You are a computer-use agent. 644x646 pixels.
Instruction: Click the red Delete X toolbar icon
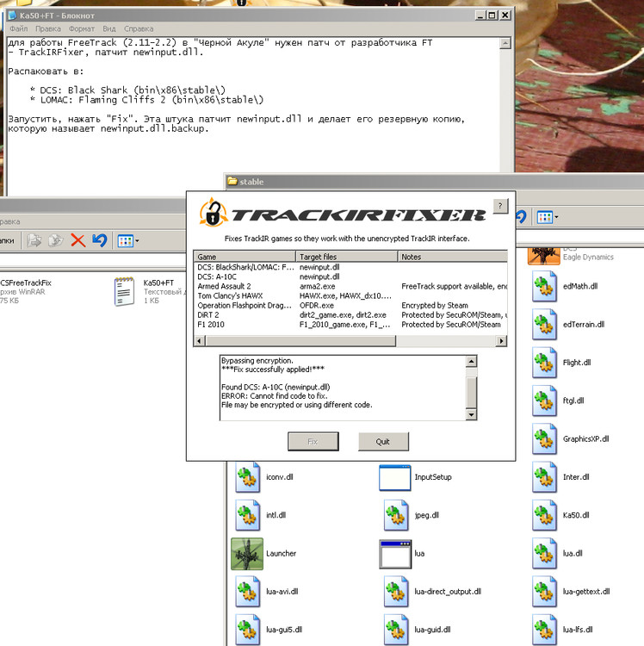point(77,240)
